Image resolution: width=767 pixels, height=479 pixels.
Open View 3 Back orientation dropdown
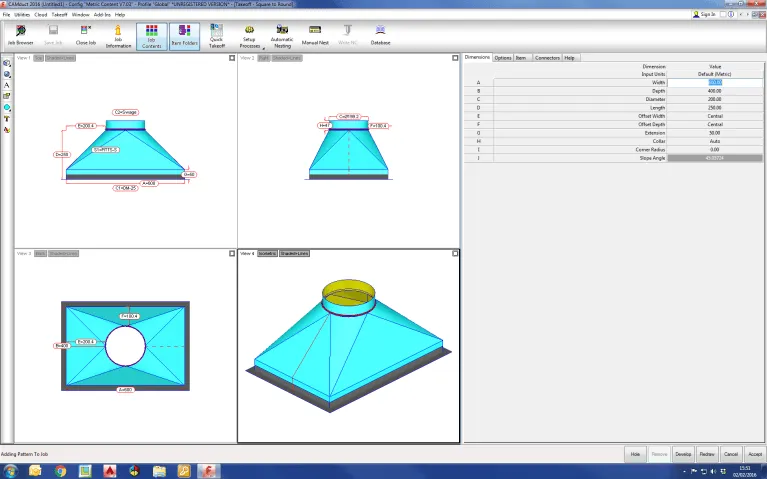click(40, 253)
